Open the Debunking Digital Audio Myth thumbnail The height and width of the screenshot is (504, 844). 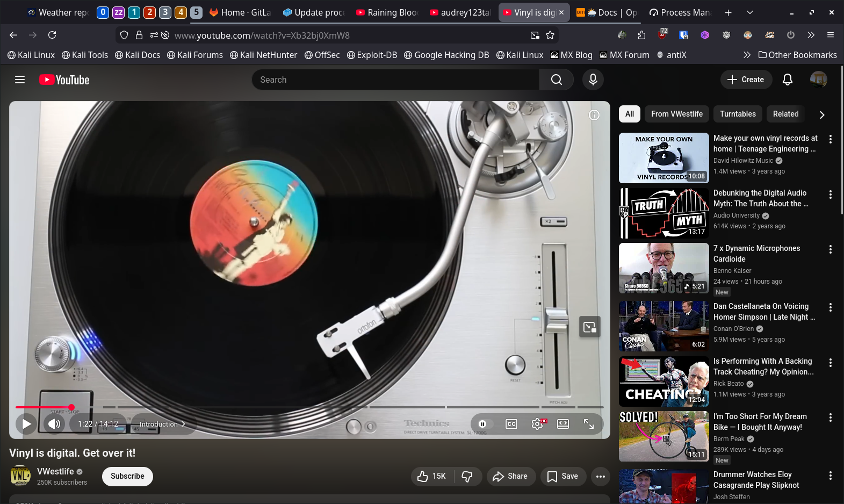663,213
